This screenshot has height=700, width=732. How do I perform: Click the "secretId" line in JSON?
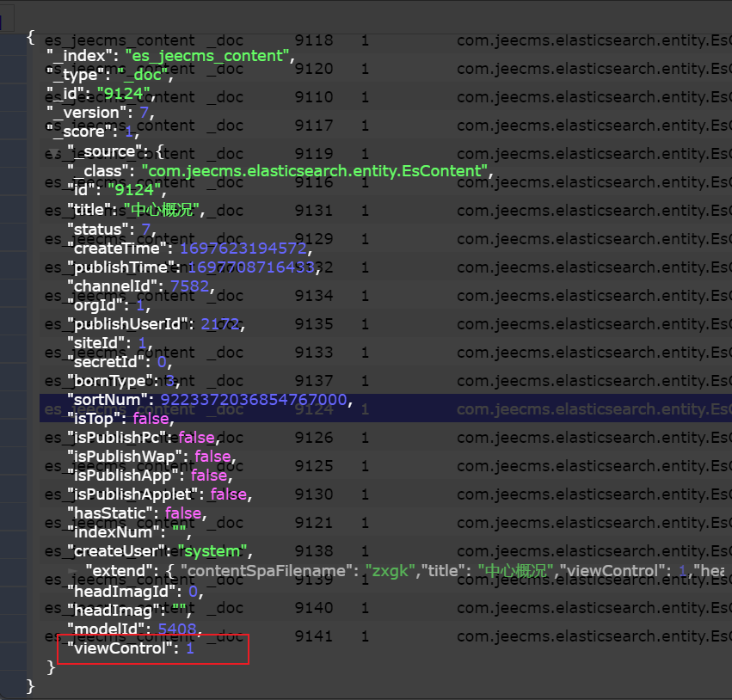click(x=120, y=362)
